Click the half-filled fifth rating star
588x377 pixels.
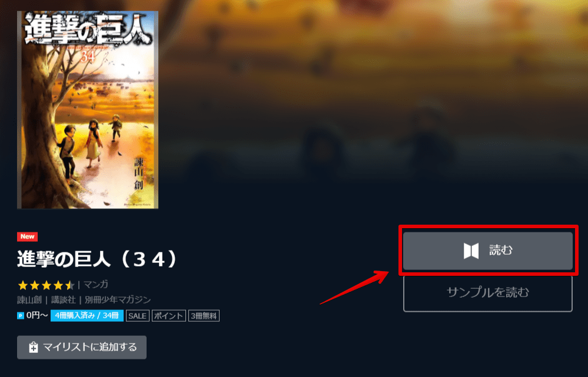point(69,286)
